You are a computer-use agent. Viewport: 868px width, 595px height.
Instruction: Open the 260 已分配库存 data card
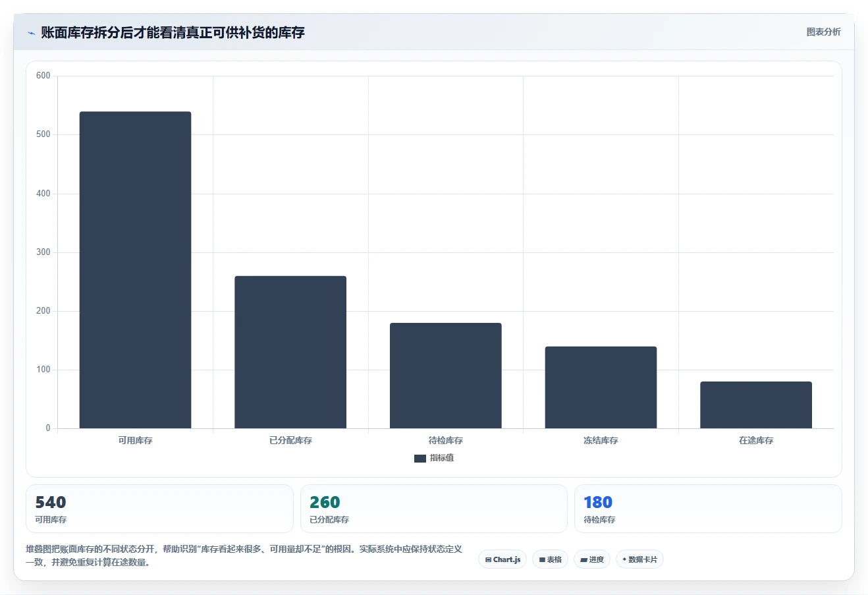433,509
